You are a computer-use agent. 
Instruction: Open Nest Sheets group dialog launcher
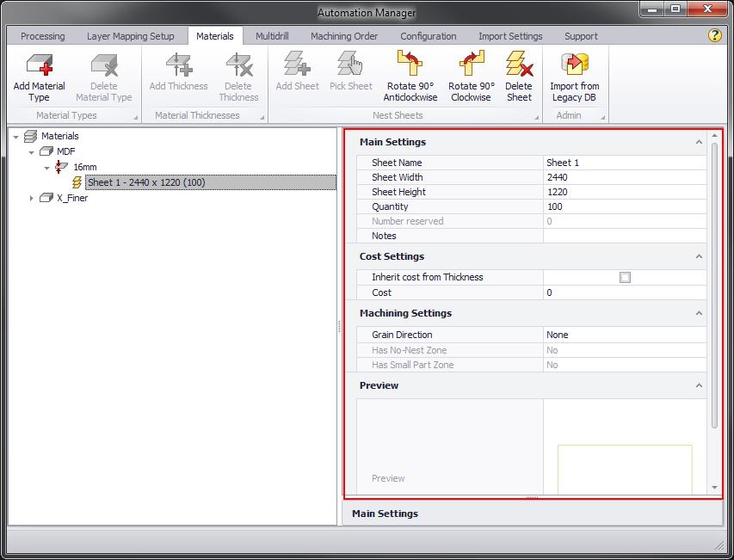536,117
